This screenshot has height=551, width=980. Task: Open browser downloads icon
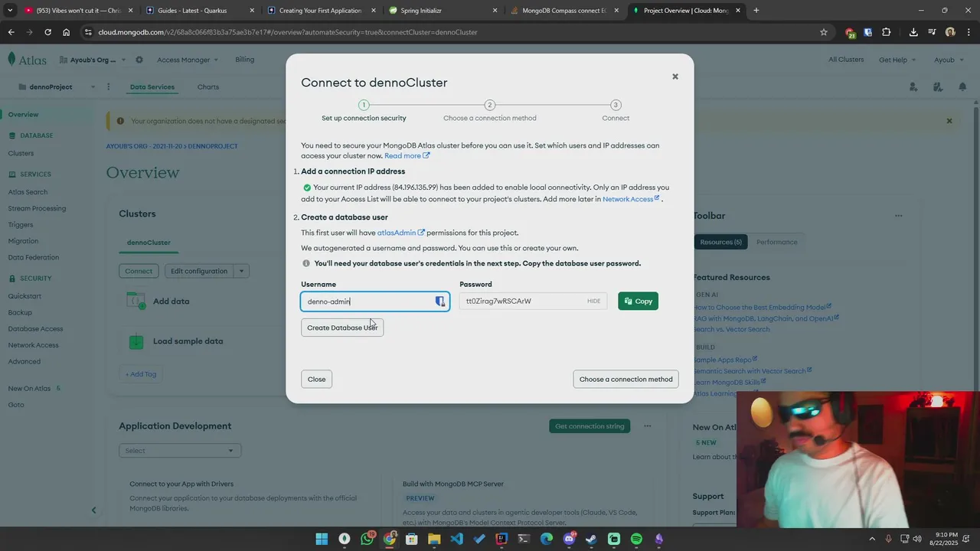pyautogui.click(x=913, y=32)
